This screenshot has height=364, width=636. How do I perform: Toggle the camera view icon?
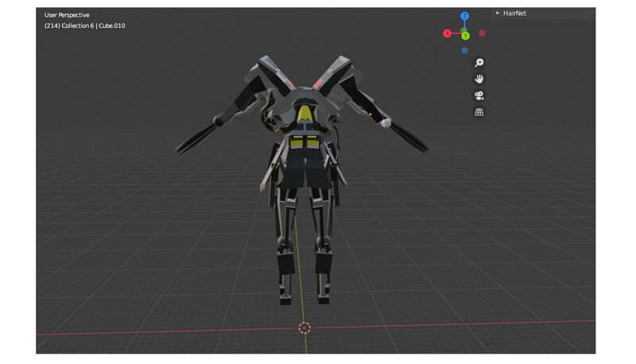pyautogui.click(x=479, y=95)
